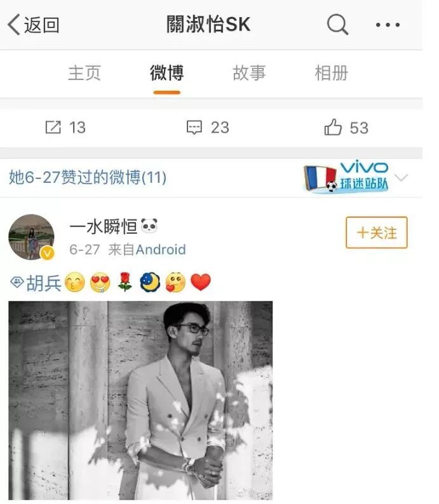
Task: Open 她6-27赞过的微博(11) link
Action: pos(88,177)
